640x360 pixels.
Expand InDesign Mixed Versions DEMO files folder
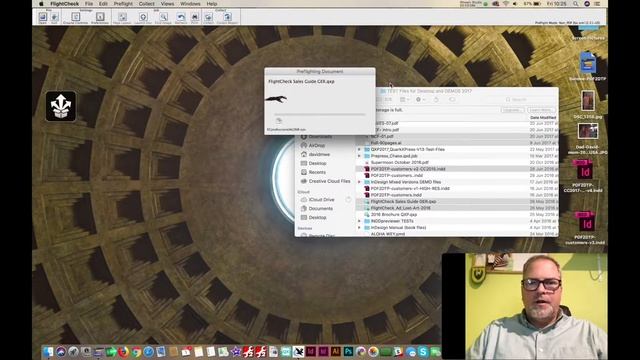pos(360,182)
